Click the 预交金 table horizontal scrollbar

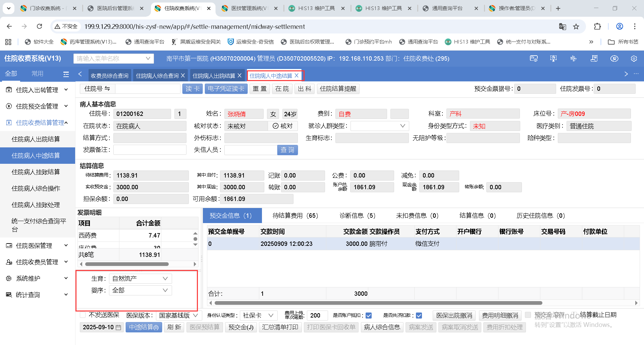(378, 303)
